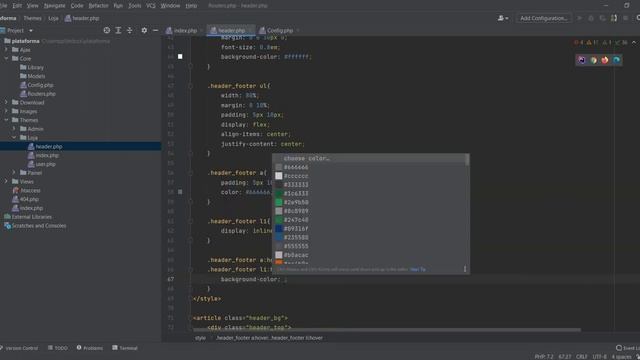Click the Debug bug icon
Image resolution: width=640 pixels, height=360 pixels.
pos(591,18)
